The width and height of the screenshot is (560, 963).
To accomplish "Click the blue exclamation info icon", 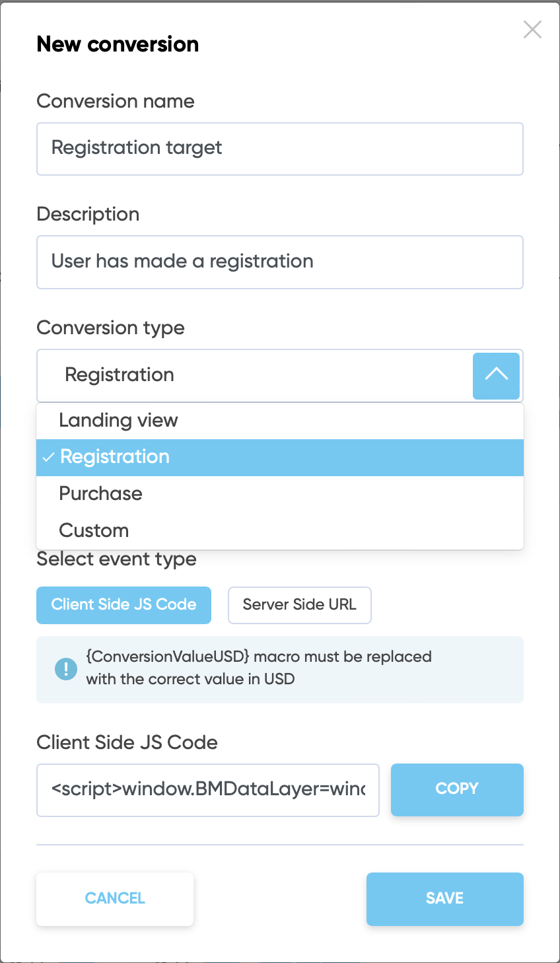I will click(66, 669).
